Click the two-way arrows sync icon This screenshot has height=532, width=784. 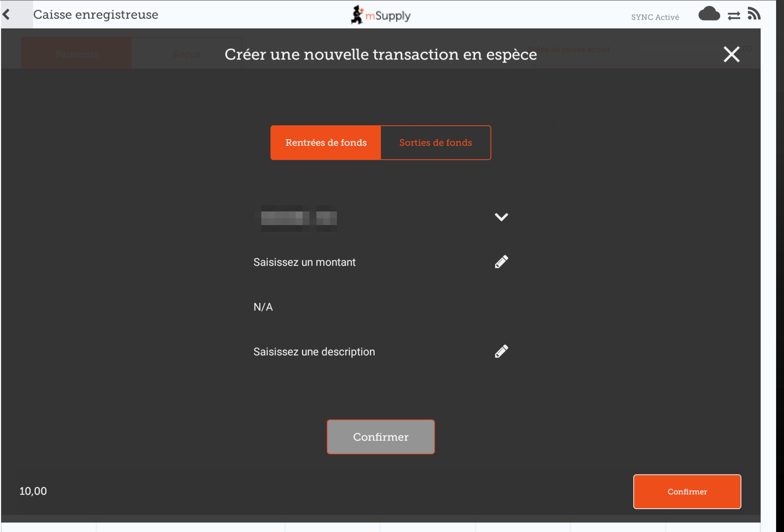point(734,16)
